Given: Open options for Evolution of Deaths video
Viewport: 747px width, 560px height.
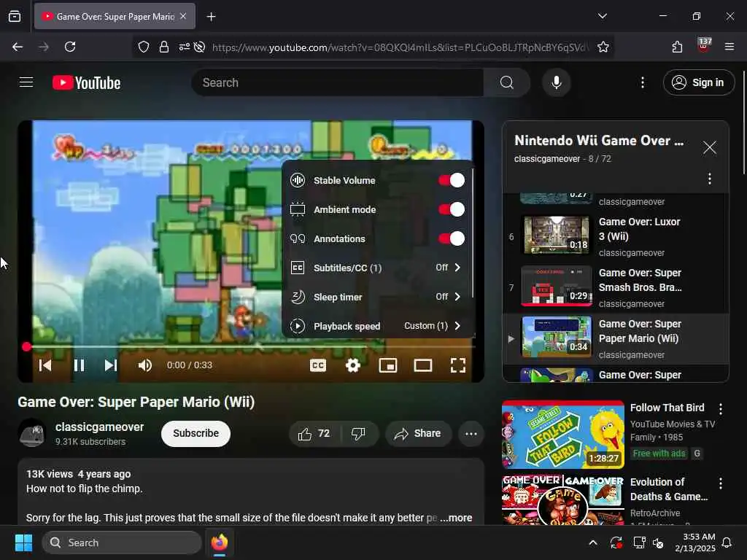Looking at the screenshot, I should [720, 484].
